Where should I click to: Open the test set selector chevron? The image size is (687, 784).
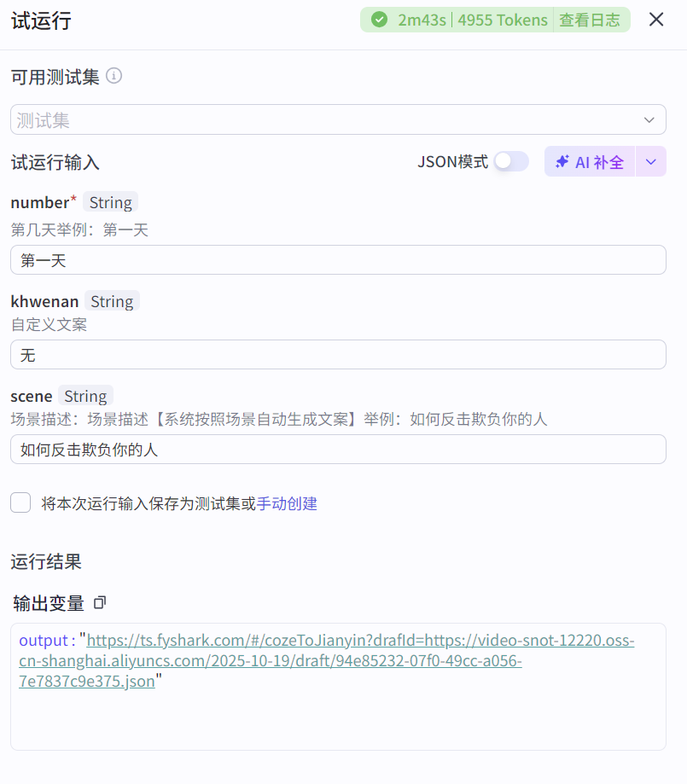click(x=648, y=119)
